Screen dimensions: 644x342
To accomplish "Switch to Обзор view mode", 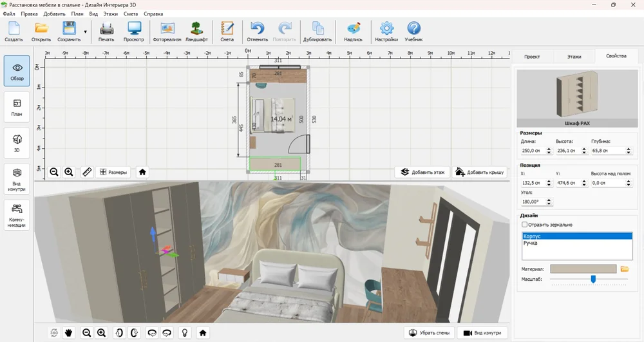I will pos(17,71).
